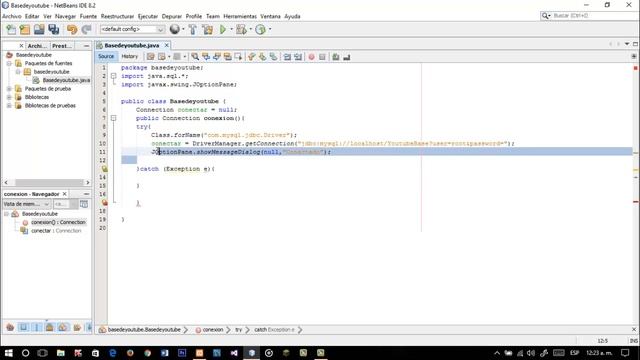Click the New Project toolbar icon
640x360 pixels.
(x=25, y=29)
